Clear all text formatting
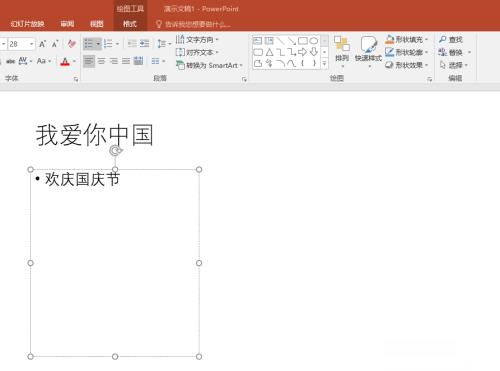500x371 pixels. pos(71,44)
